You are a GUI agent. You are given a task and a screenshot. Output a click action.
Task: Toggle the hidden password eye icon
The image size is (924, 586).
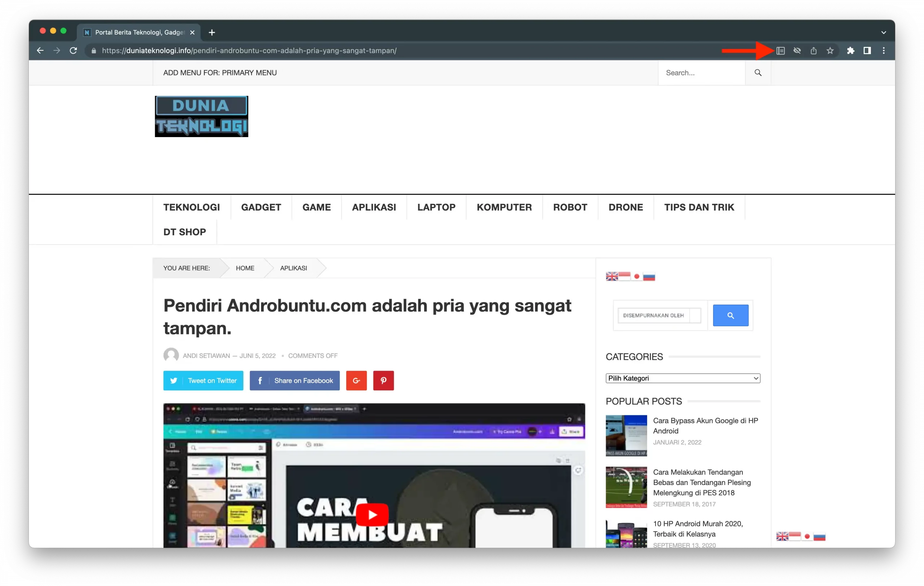[x=797, y=50]
